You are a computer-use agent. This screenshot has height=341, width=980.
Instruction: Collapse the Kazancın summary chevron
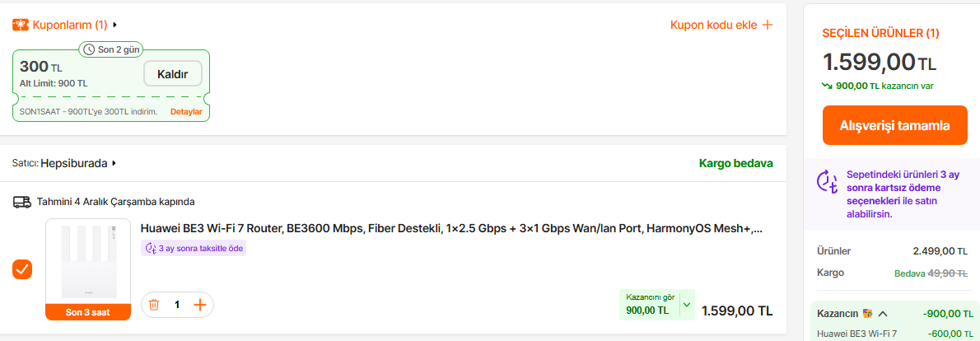883,313
